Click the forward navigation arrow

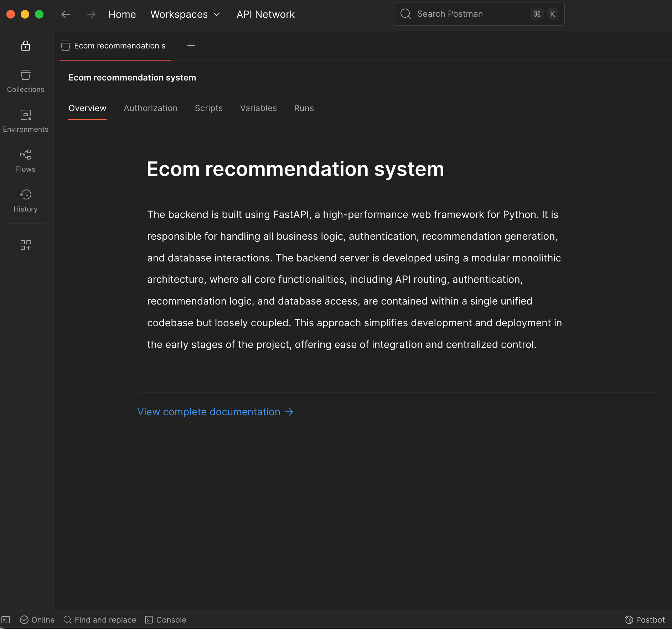91,14
